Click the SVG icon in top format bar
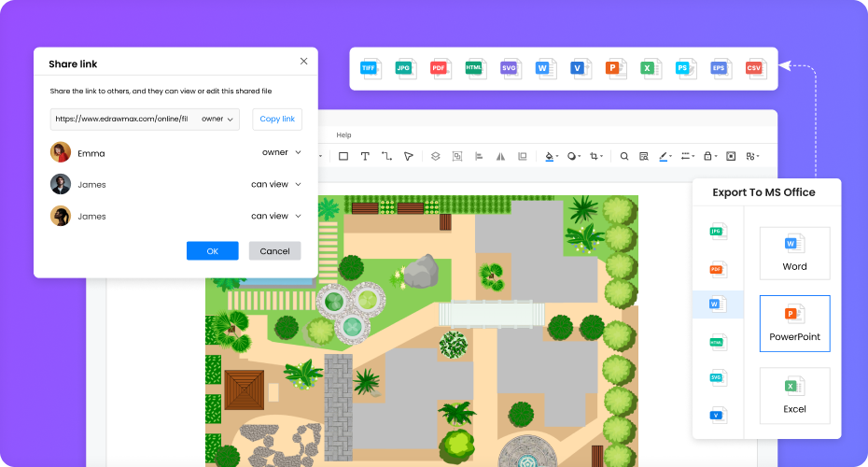This screenshot has height=467, width=868. (x=510, y=68)
